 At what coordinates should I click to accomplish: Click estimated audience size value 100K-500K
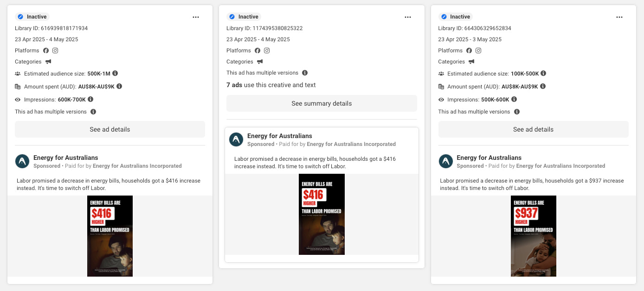(x=525, y=73)
